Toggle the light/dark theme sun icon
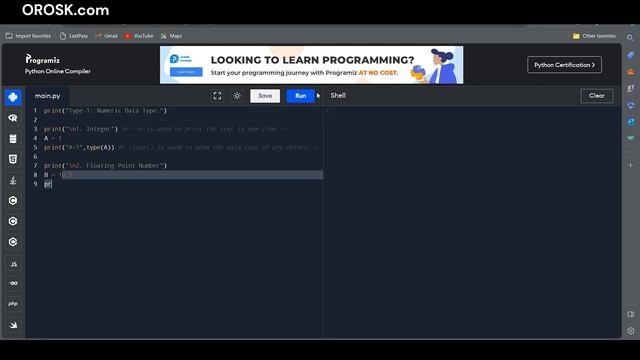The height and width of the screenshot is (360, 640). point(237,96)
